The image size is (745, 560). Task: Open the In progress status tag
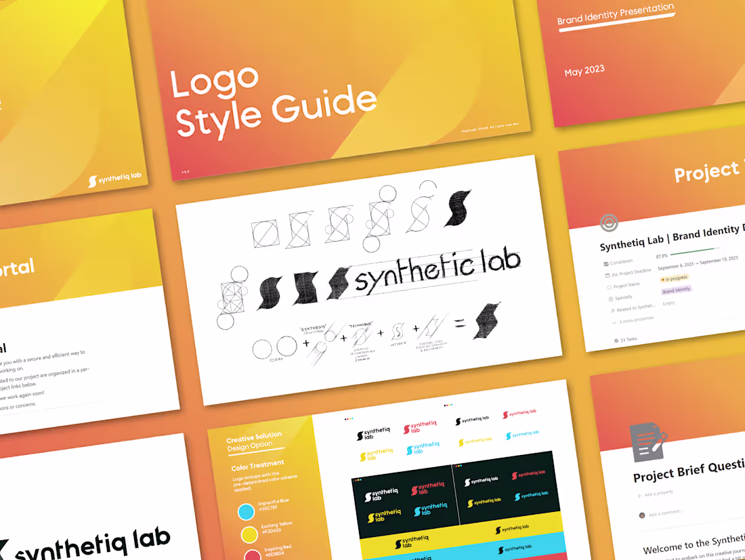tap(674, 278)
